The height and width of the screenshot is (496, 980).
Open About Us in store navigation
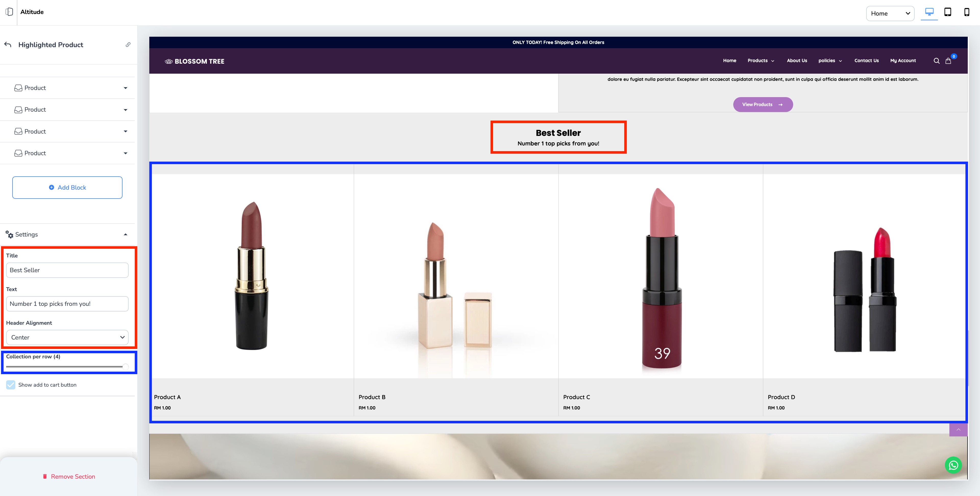coord(797,60)
